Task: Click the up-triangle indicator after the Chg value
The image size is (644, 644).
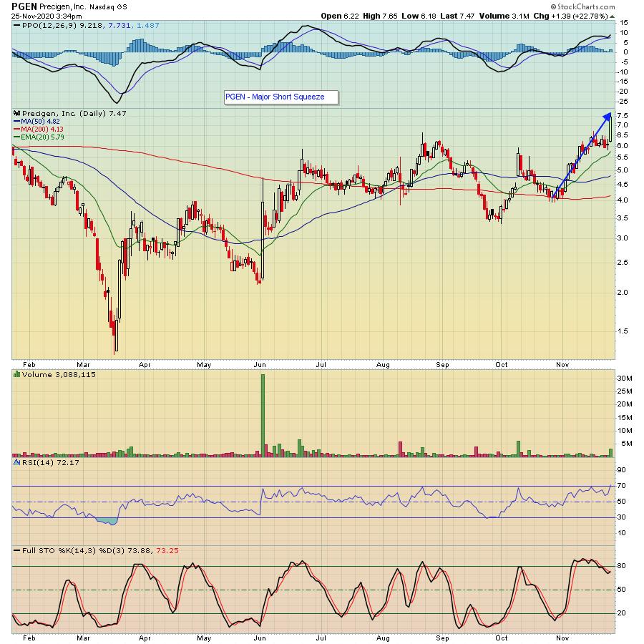Action: [x=612, y=16]
